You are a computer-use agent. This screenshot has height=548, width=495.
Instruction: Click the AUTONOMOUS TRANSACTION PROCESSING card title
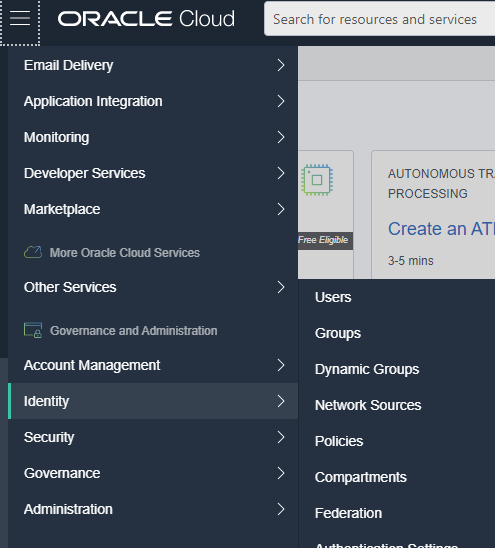coord(442,183)
